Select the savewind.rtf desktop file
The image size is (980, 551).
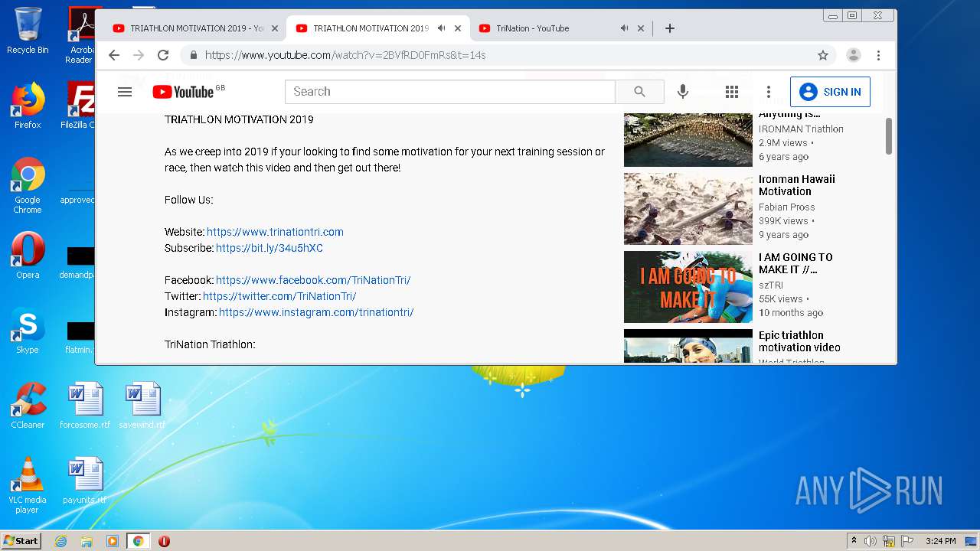pos(142,406)
